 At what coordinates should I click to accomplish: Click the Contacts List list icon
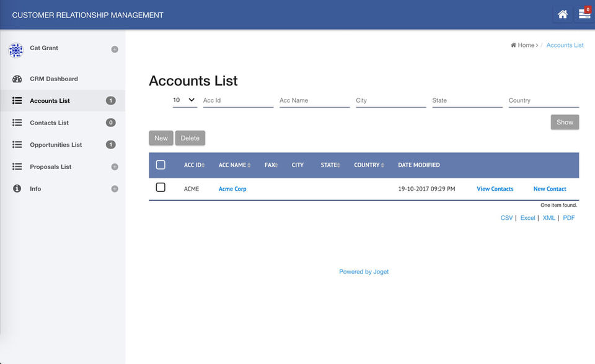click(17, 123)
